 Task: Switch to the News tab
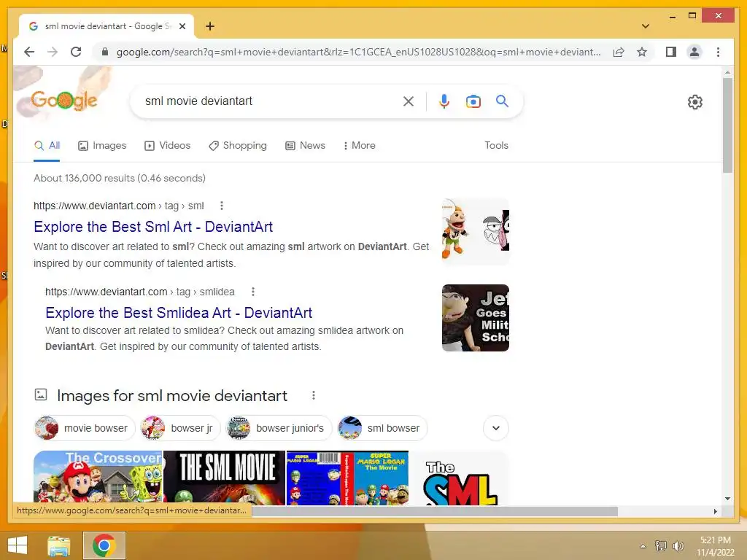coord(305,146)
